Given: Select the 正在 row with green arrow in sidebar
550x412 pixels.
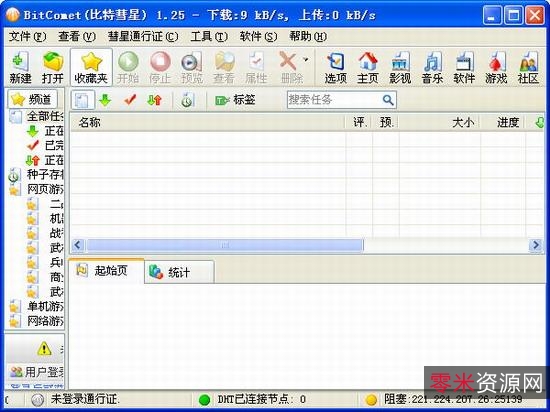Looking at the screenshot, I should 45,131.
